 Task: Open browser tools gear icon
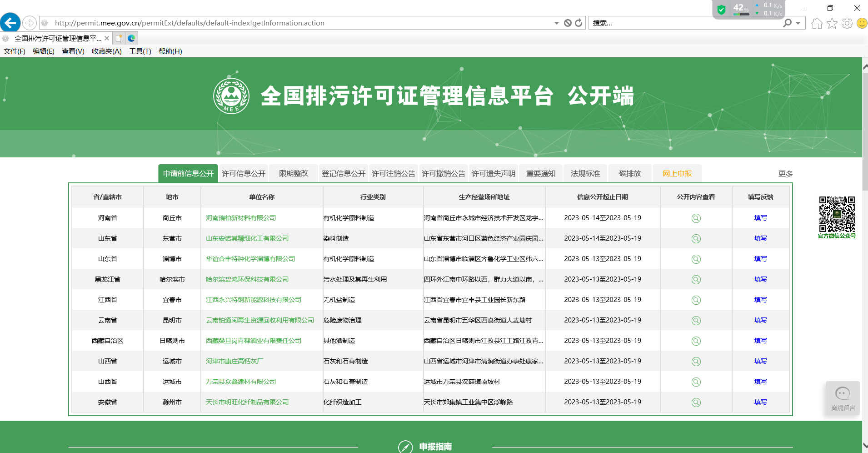coord(847,23)
